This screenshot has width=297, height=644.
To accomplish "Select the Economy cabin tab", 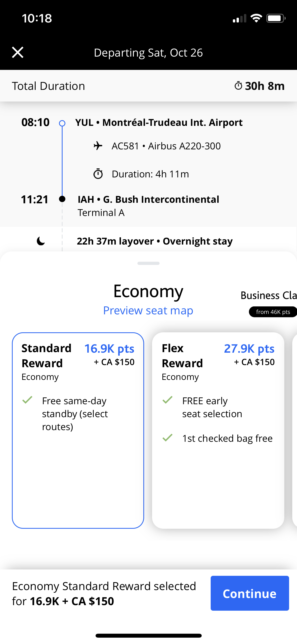I will pos(148,291).
